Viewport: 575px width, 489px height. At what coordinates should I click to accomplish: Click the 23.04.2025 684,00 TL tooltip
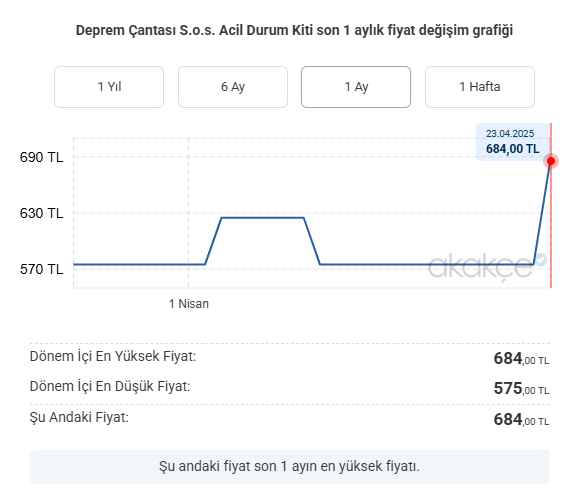tap(513, 142)
